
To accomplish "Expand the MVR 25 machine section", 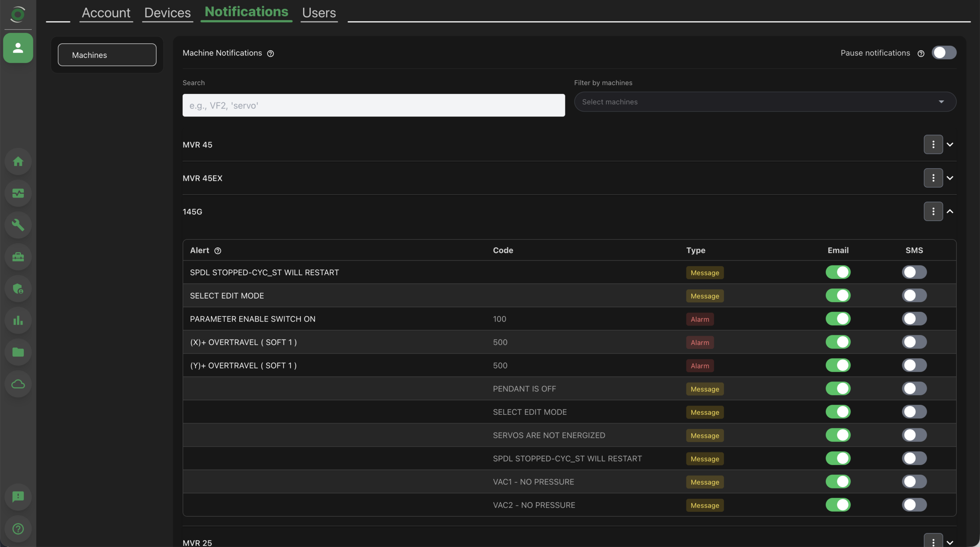I will click(950, 542).
